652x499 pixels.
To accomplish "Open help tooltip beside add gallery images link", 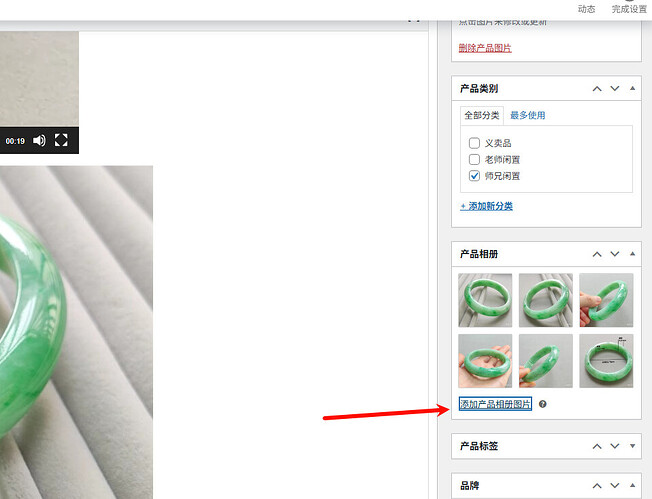I will (x=543, y=404).
